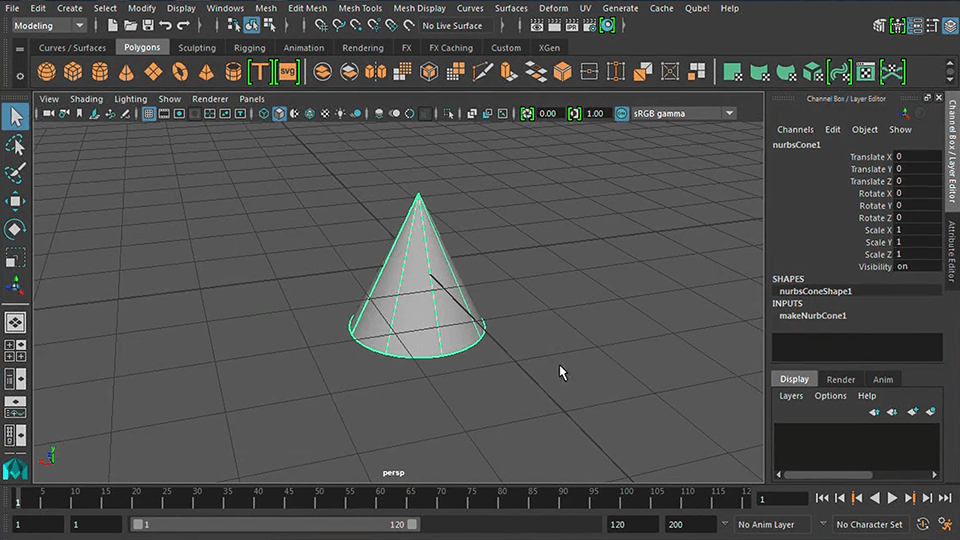The width and height of the screenshot is (960, 540).
Task: Click the layer editor horizontal scrollbar
Action: tap(828, 474)
